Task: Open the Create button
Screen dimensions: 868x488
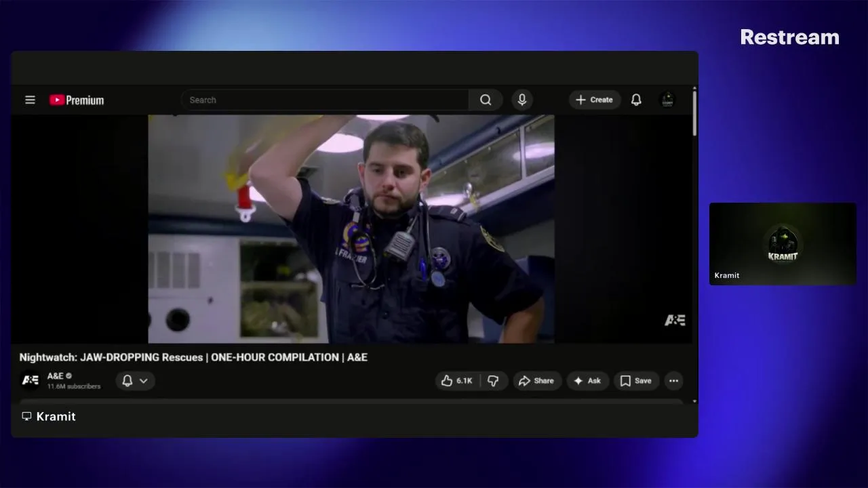Action: 595,100
